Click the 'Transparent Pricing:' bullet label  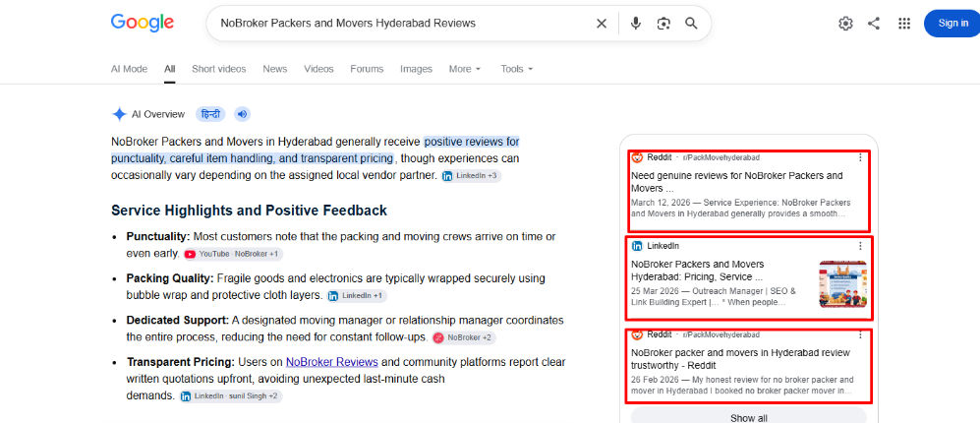181,362
